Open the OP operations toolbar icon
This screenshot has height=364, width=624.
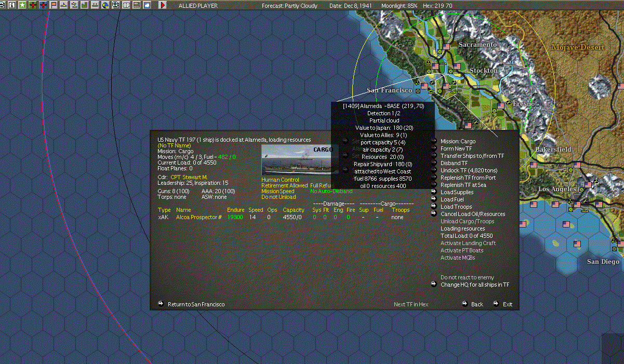126,5
